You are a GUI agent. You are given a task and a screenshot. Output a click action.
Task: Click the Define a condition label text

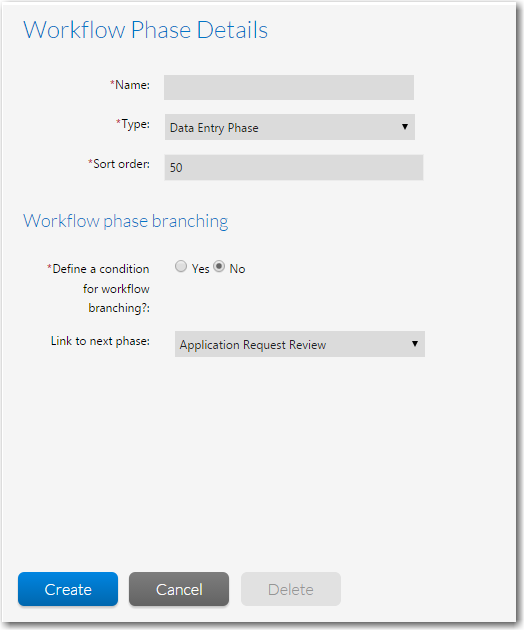[x=98, y=288]
